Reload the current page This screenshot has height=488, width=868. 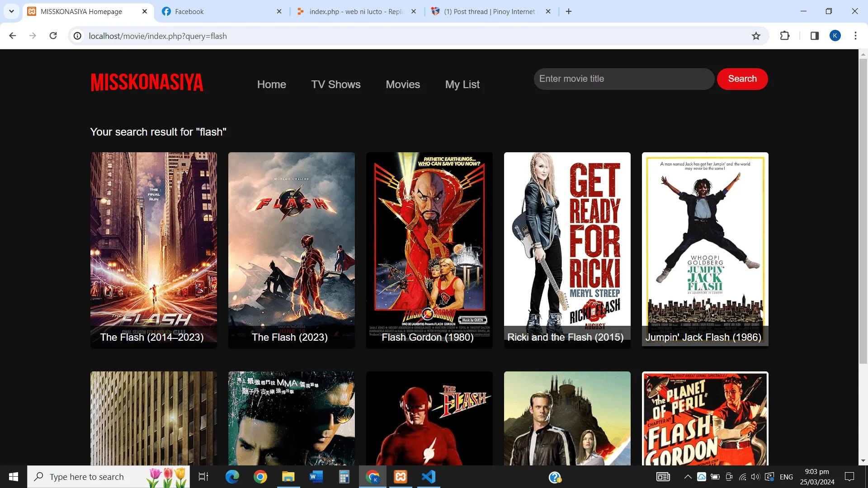point(53,36)
